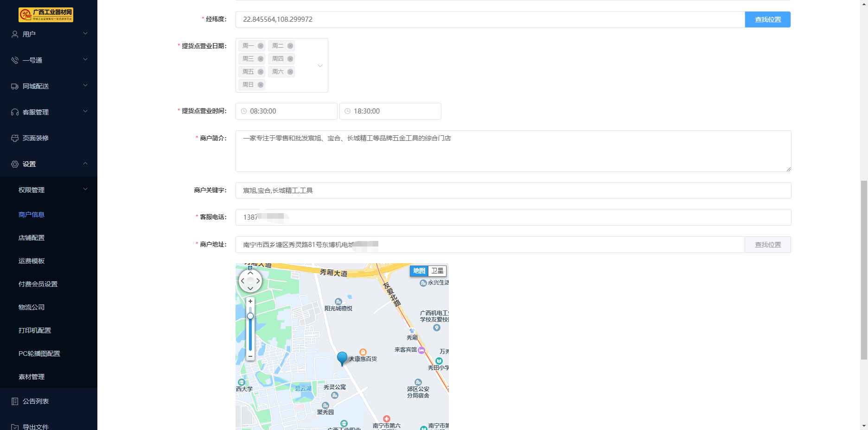868x430 pixels.
Task: Pan the map up using arrow control
Action: click(x=250, y=273)
